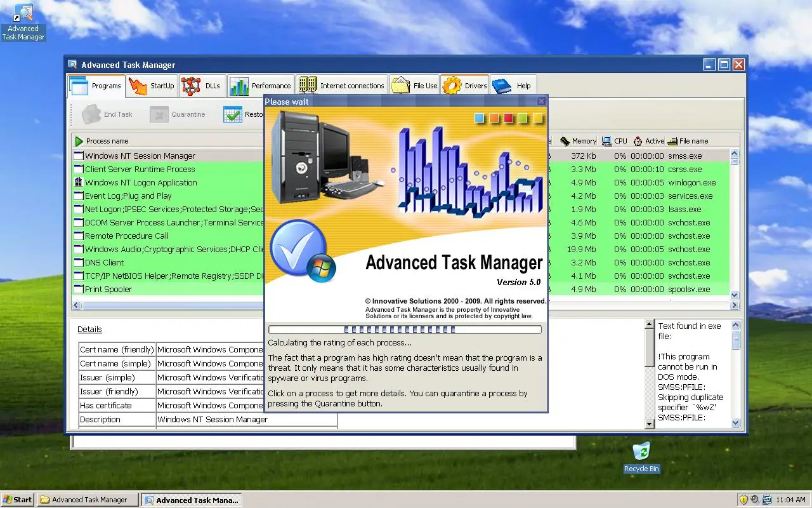Click the exe text panel scroll down arrow
The width and height of the screenshot is (812, 508).
(x=736, y=423)
